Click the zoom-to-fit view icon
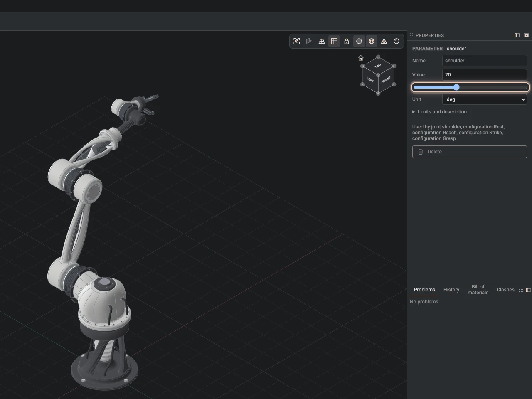Image resolution: width=532 pixels, height=399 pixels. pos(297,41)
